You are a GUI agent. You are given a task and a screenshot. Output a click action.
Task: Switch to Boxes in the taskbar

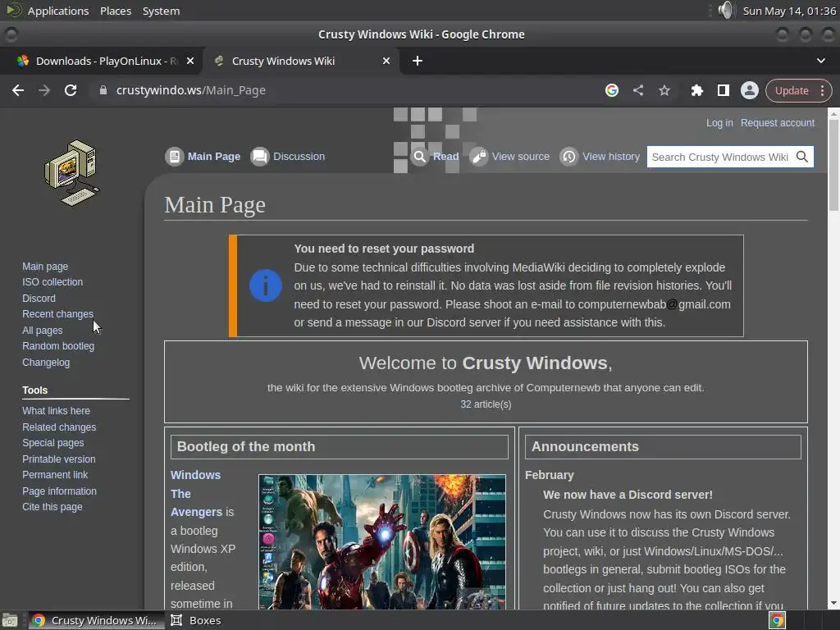196,620
